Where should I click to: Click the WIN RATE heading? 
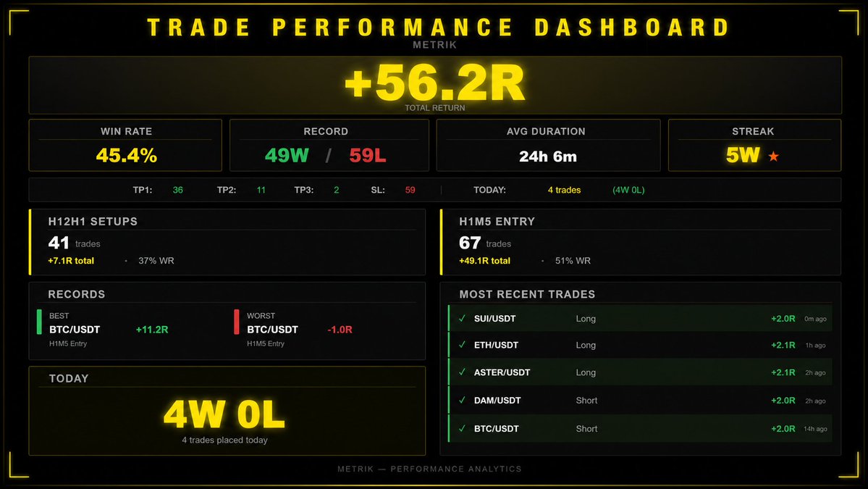[126, 131]
